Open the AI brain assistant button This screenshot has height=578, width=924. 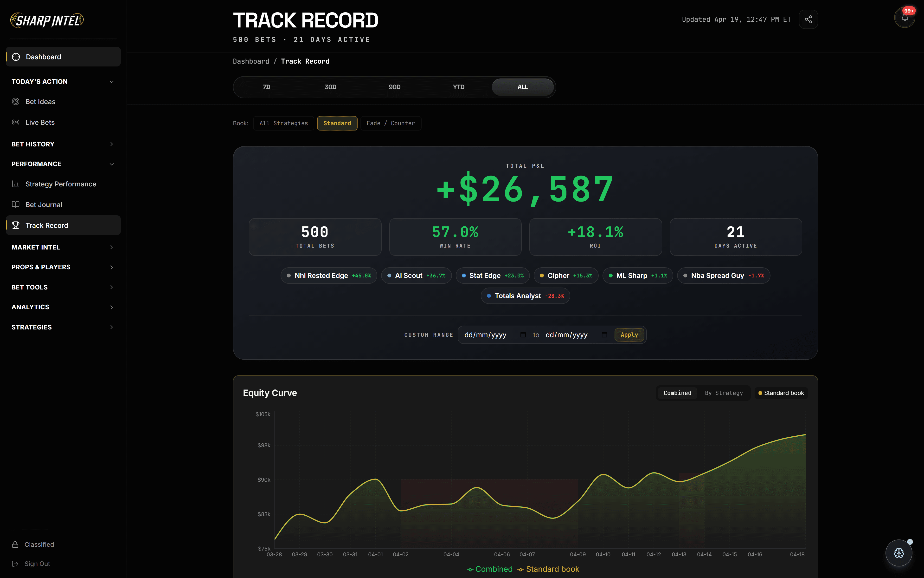[x=899, y=553]
